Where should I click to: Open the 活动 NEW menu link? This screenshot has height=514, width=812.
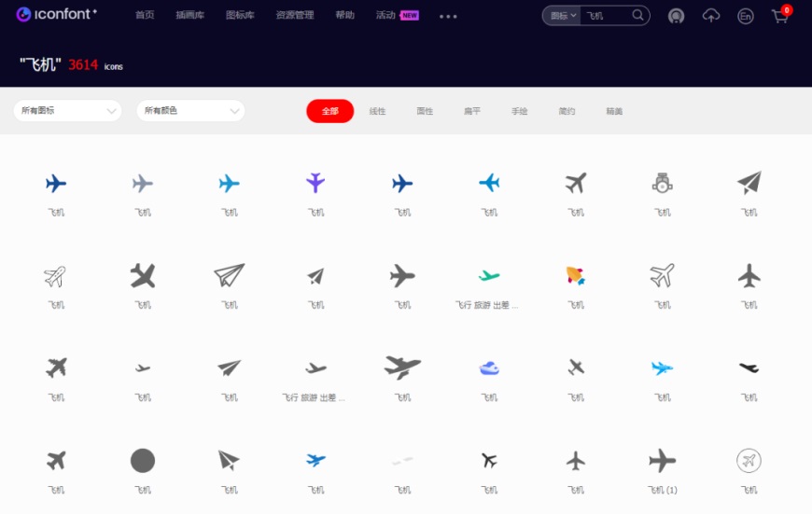[398, 15]
